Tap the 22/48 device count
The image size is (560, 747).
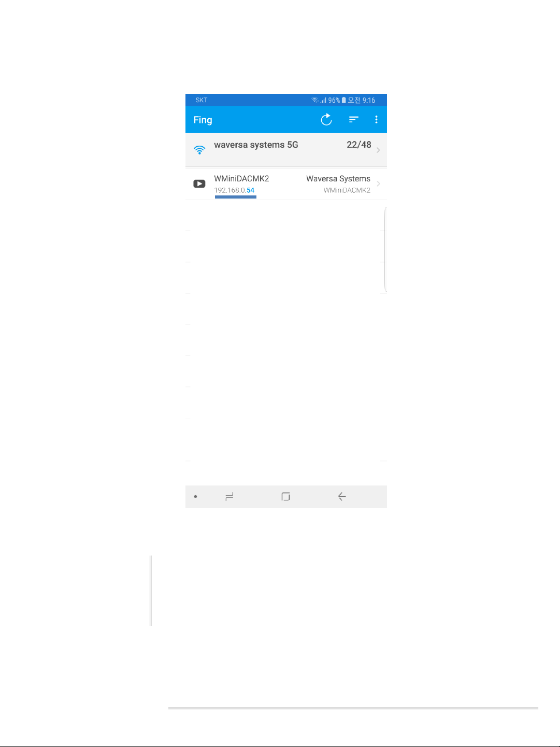359,145
